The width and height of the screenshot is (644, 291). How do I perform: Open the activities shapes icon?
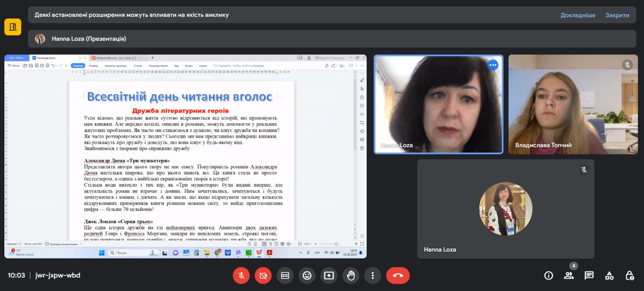(x=609, y=275)
